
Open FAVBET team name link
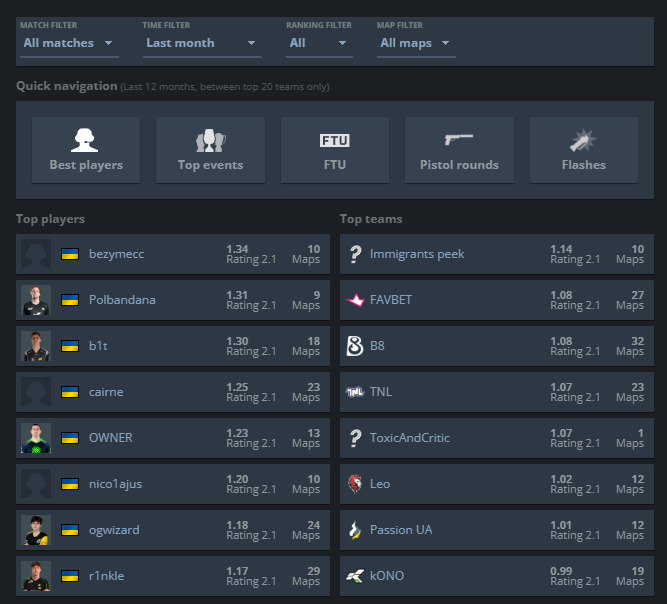391,300
